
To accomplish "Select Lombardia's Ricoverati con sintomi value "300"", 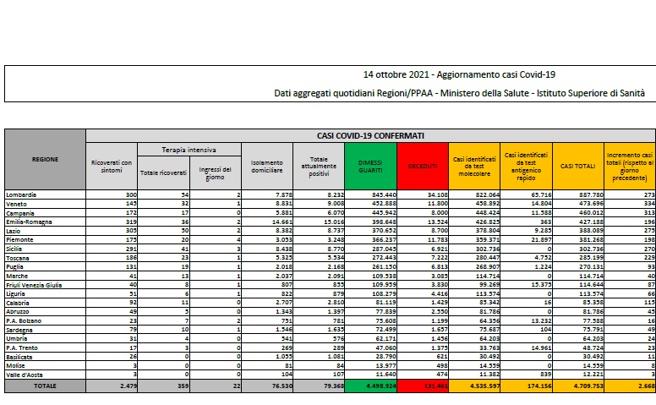I will [131, 195].
